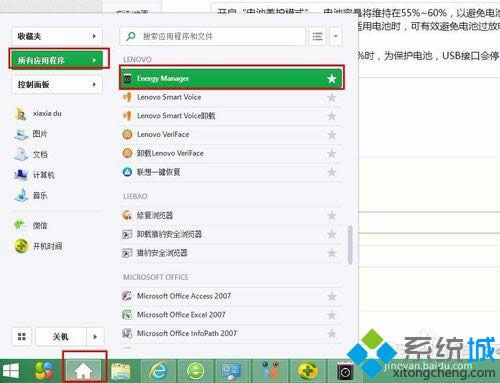Open the dropdown beside the list view button
Viewport: 500px width, 383px height.
click(x=336, y=36)
